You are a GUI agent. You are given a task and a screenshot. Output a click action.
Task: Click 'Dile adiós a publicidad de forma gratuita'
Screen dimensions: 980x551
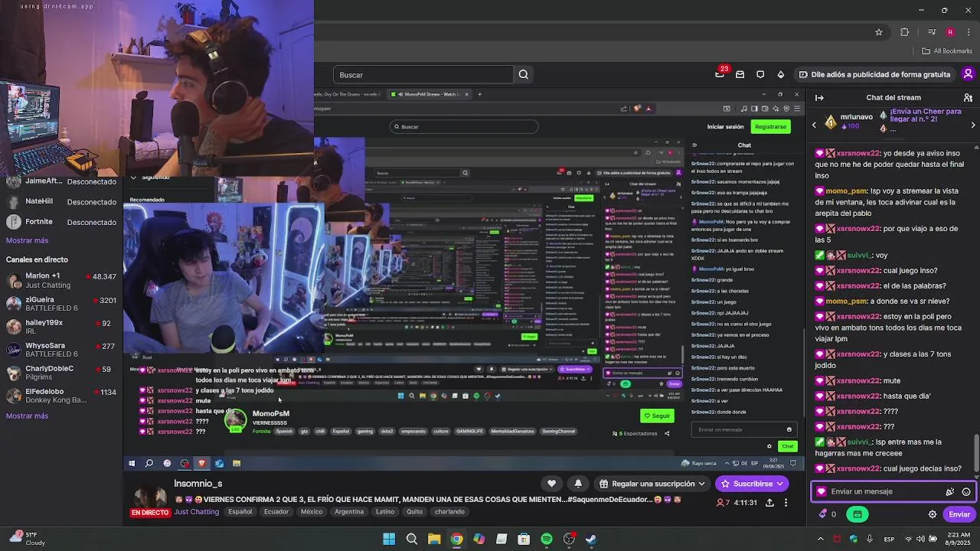click(874, 75)
